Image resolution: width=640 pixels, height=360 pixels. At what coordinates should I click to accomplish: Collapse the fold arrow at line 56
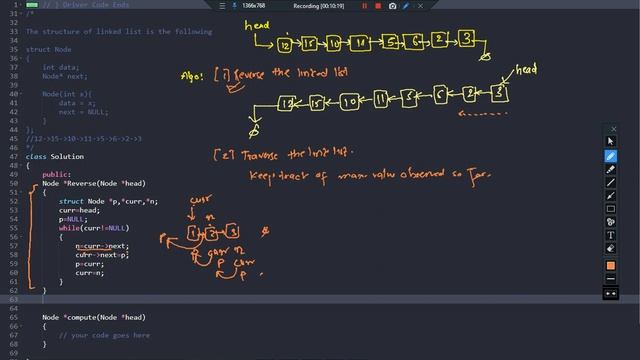pos(21,237)
